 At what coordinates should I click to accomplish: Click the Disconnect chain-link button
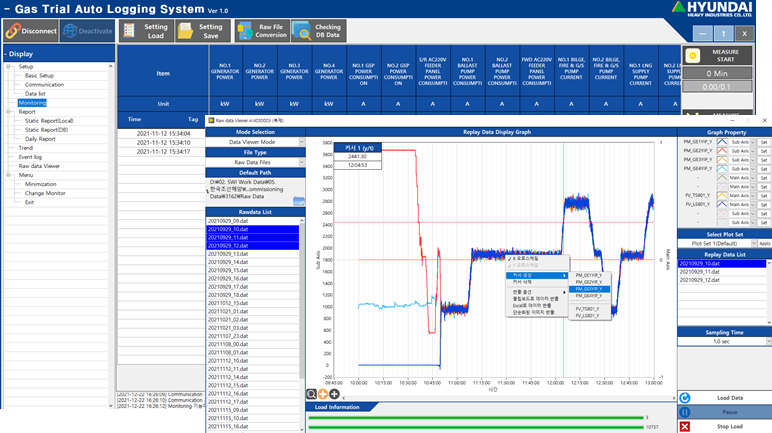pyautogui.click(x=31, y=30)
